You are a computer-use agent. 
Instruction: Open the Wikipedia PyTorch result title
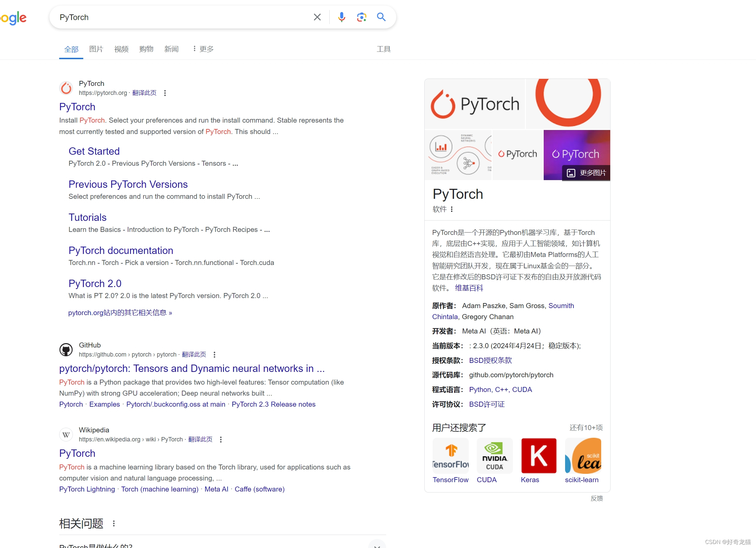point(77,453)
